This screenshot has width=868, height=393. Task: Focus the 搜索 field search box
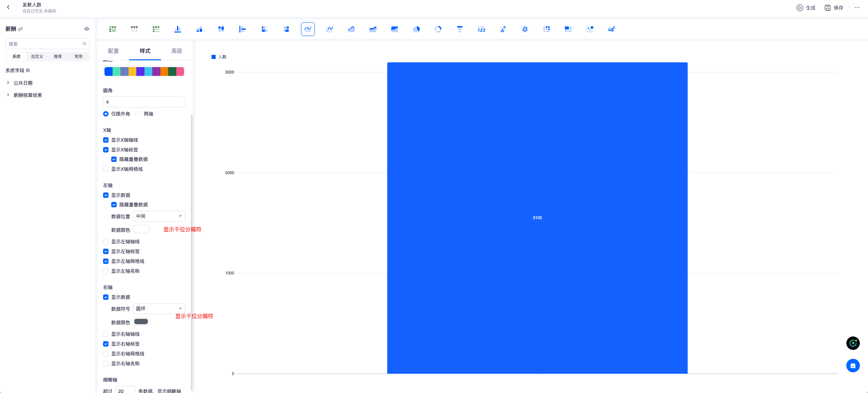47,44
